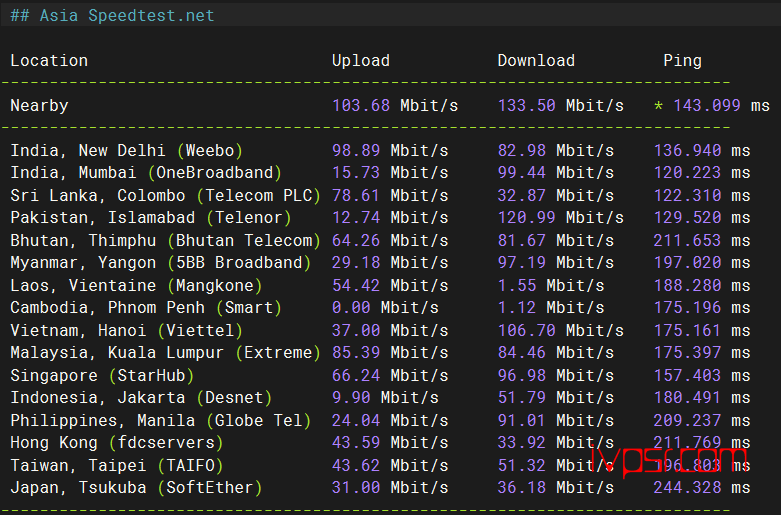Click Phnom Penh upload 0.00 Mbit/s
Screen dimensions: 781x515
[x=385, y=308]
